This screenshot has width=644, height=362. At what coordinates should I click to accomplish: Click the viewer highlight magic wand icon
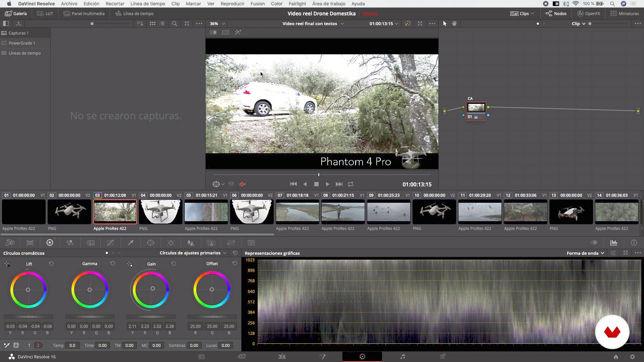coord(238,32)
